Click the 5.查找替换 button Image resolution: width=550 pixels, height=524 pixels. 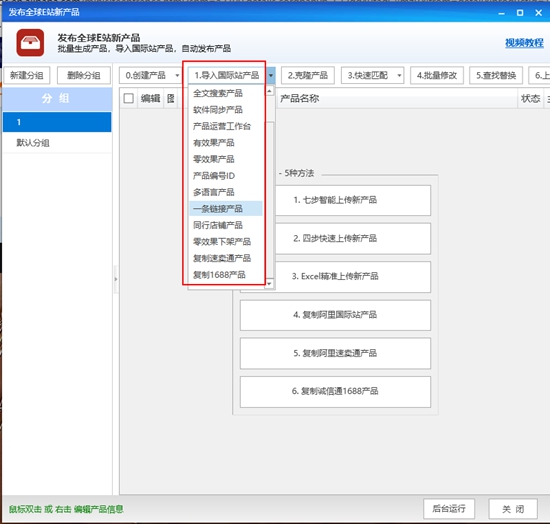coord(496,75)
